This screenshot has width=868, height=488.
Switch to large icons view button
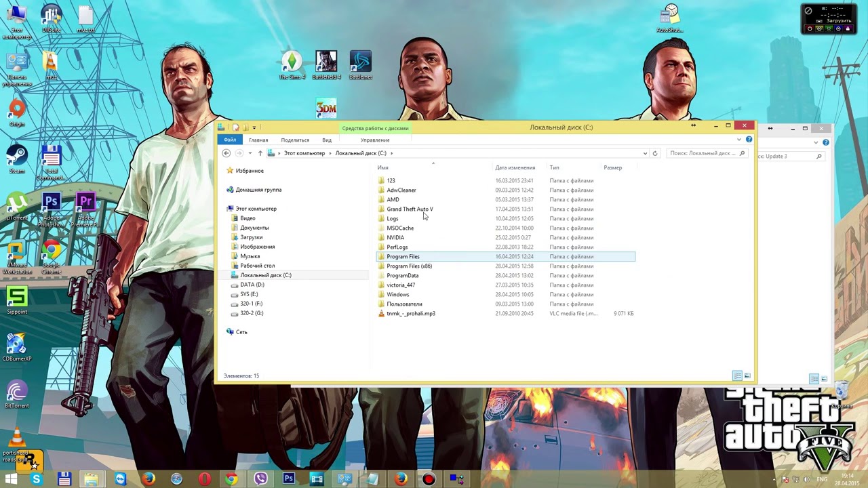tap(747, 375)
